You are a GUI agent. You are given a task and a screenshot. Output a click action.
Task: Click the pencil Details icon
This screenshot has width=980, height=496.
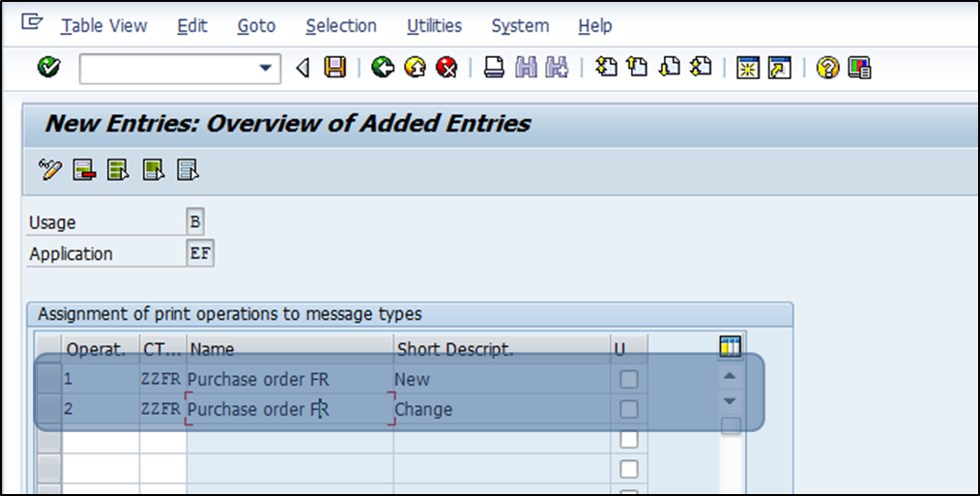click(50, 169)
